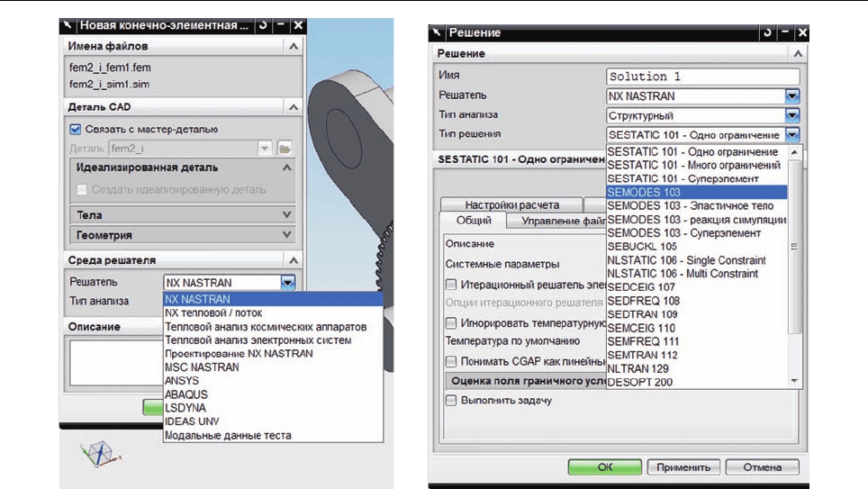The height and width of the screenshot is (489, 868).
Task: Select SEBUCKL 105 solution type
Action: pyautogui.click(x=697, y=247)
